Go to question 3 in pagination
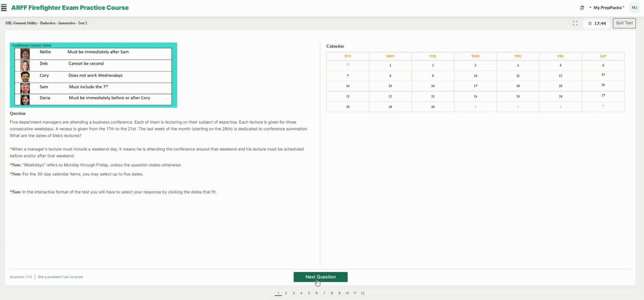644x300 pixels. pos(294,293)
